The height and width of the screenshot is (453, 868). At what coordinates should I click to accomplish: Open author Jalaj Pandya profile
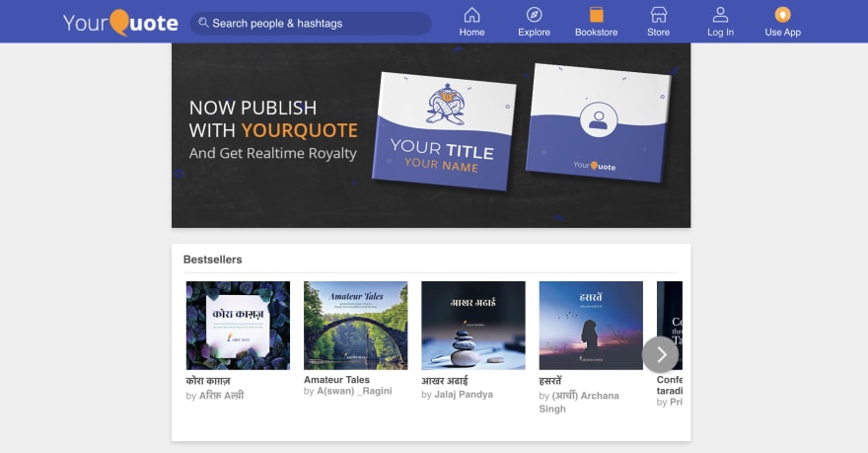coord(464,395)
